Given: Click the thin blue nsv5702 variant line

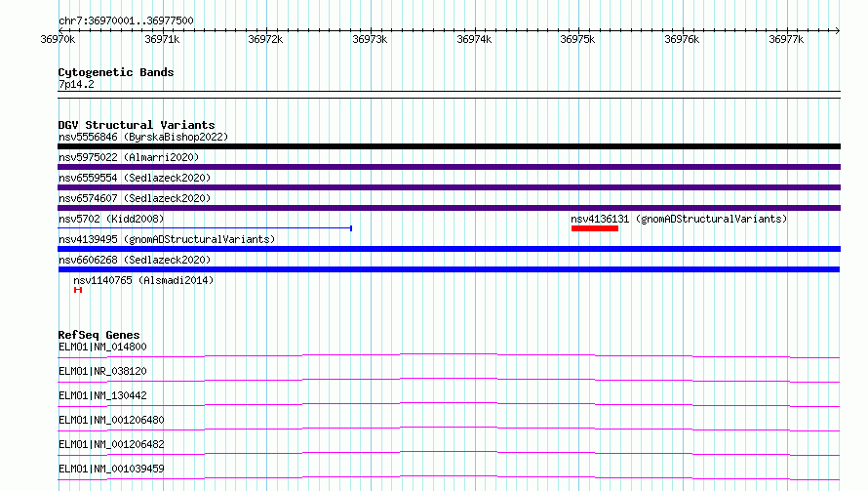Looking at the screenshot, I should click(205, 227).
